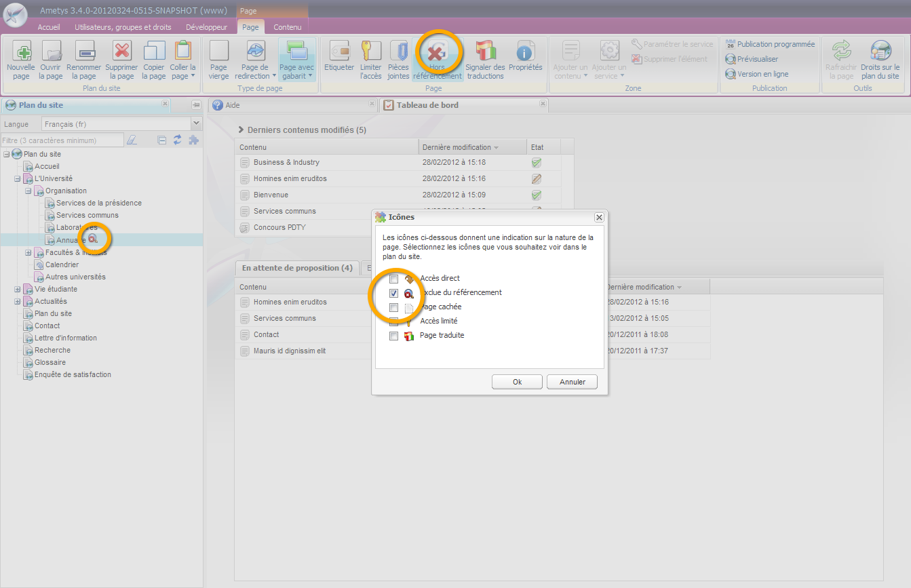Click Annuler in the Icônes dialog

click(572, 382)
